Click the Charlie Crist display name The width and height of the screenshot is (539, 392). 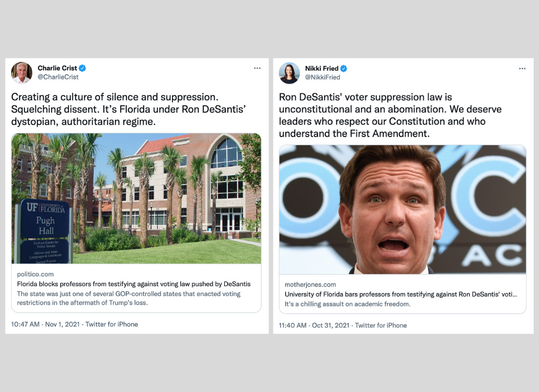click(x=57, y=68)
